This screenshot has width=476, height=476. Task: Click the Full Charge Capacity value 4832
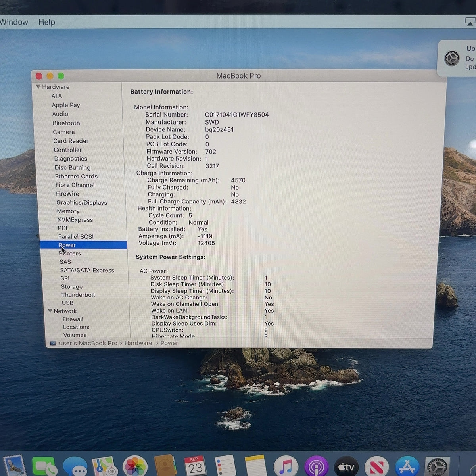click(238, 202)
